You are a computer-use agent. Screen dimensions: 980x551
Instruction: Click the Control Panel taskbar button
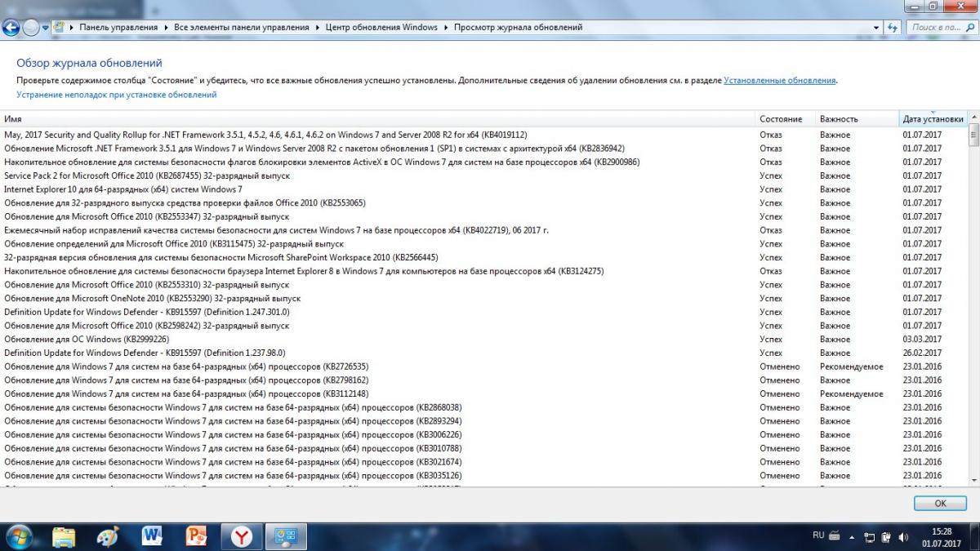(286, 535)
